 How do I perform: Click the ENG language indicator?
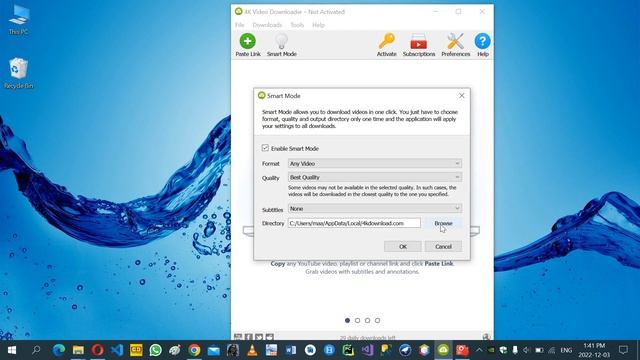pyautogui.click(x=566, y=350)
